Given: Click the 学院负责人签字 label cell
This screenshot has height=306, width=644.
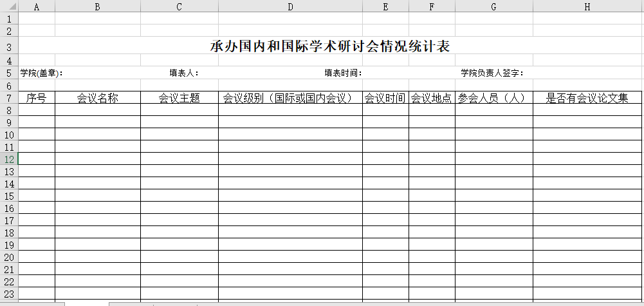Looking at the screenshot, I should 492,73.
